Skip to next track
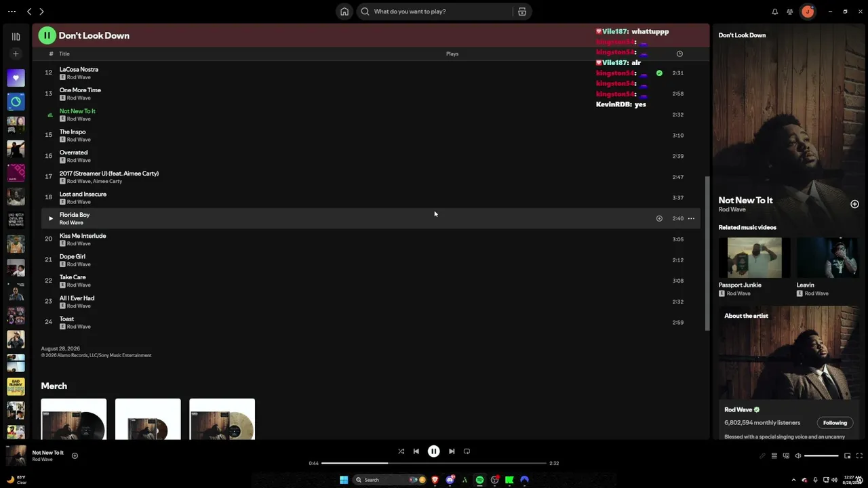The height and width of the screenshot is (488, 868). click(452, 451)
